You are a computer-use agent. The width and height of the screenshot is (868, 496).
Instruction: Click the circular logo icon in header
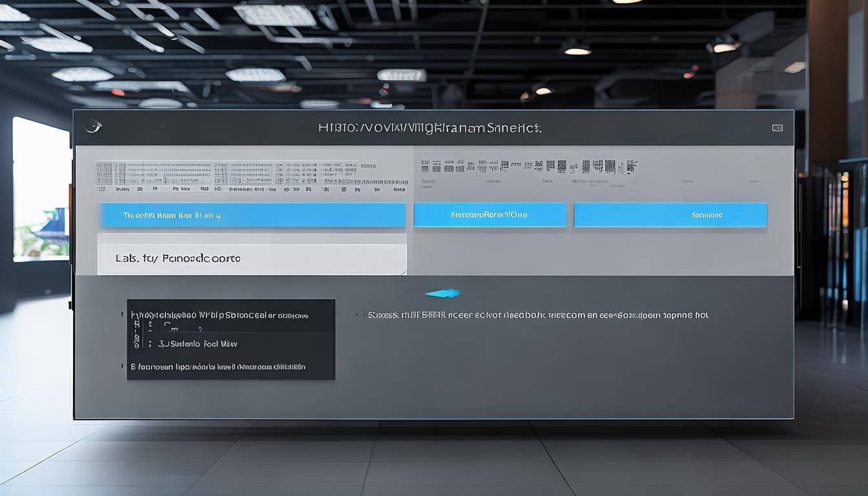92,127
